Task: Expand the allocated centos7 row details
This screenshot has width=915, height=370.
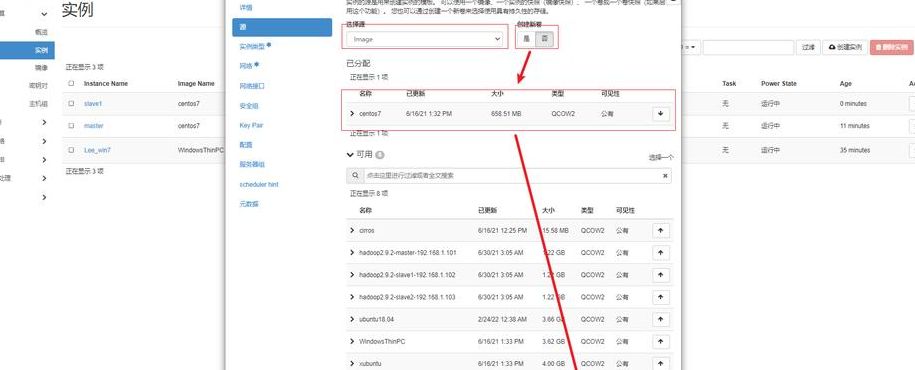Action: pos(352,113)
